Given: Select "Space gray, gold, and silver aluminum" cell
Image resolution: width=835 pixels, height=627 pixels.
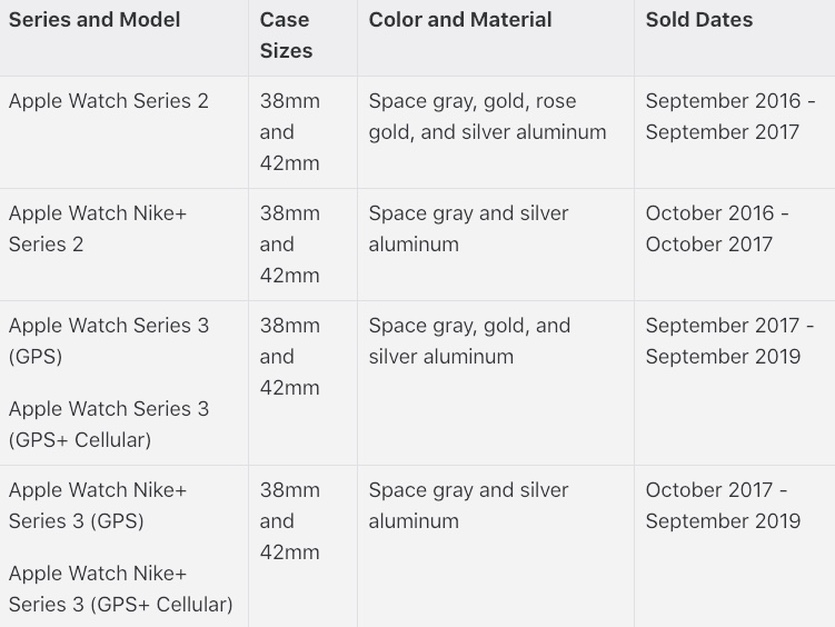Looking at the screenshot, I should 469,341.
